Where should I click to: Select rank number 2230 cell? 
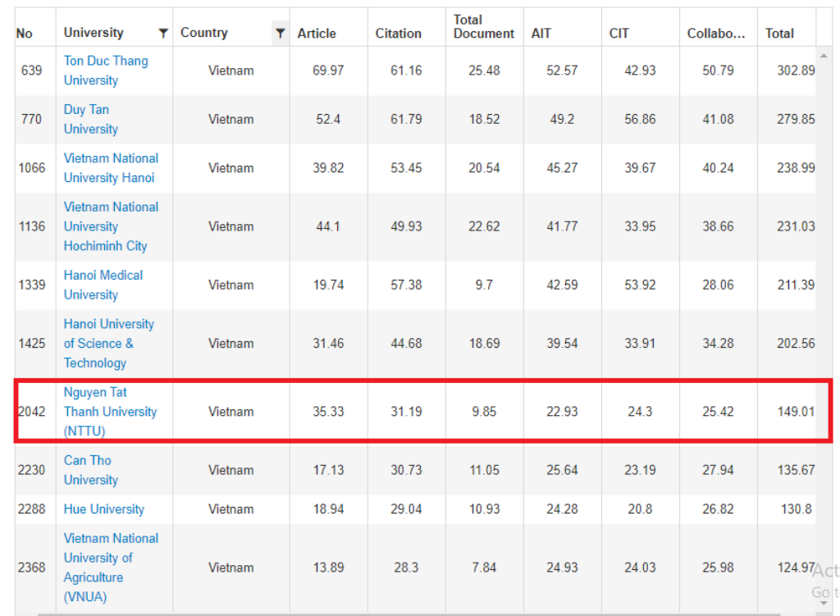pyautogui.click(x=32, y=470)
